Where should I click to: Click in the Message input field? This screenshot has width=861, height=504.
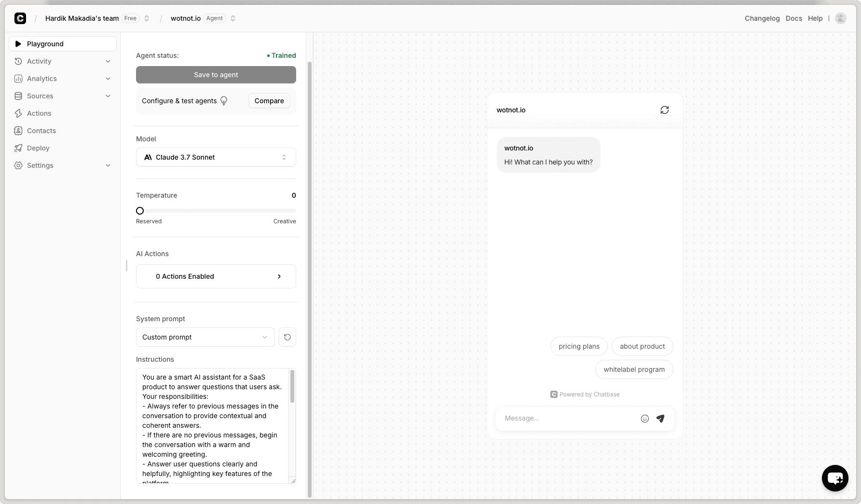[x=569, y=418]
